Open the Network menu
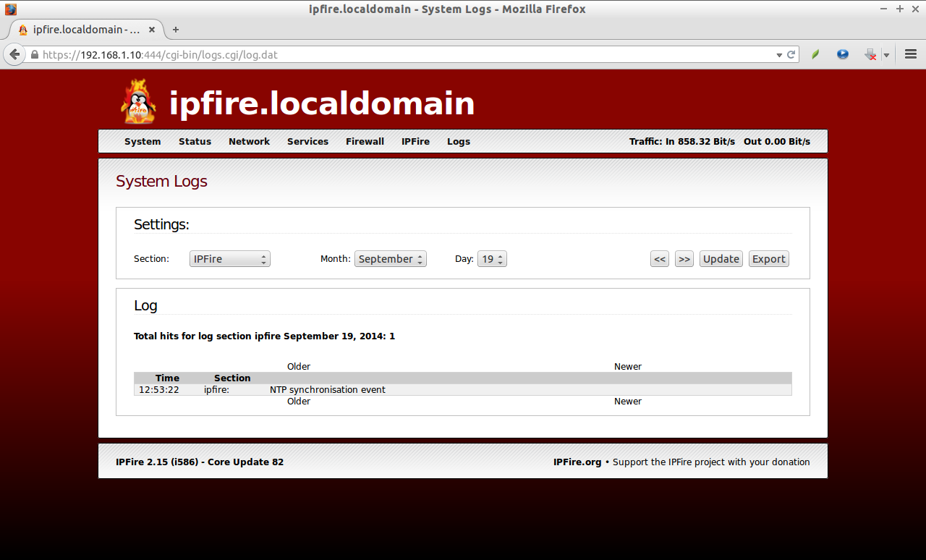The width and height of the screenshot is (926, 560). tap(249, 142)
